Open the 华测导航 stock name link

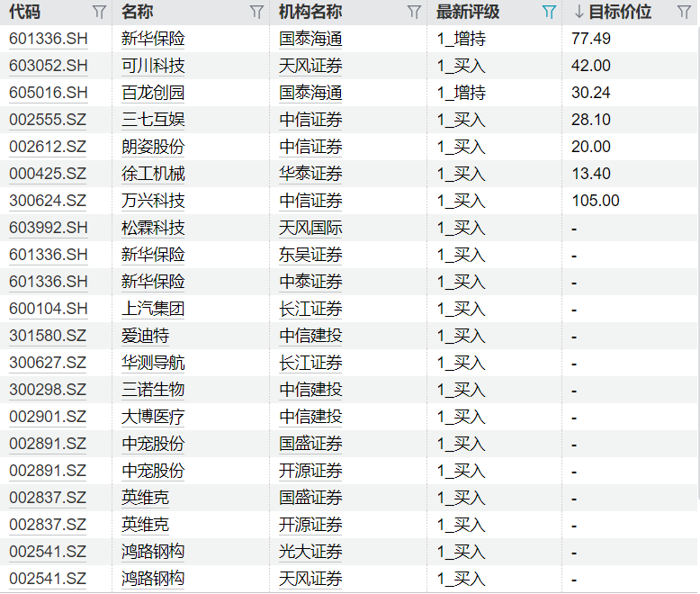[153, 363]
